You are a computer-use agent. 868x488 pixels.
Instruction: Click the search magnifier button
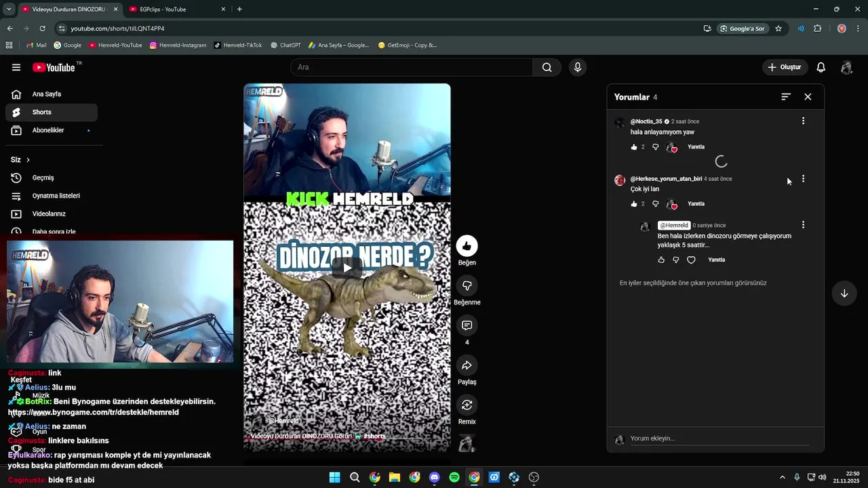coord(547,67)
